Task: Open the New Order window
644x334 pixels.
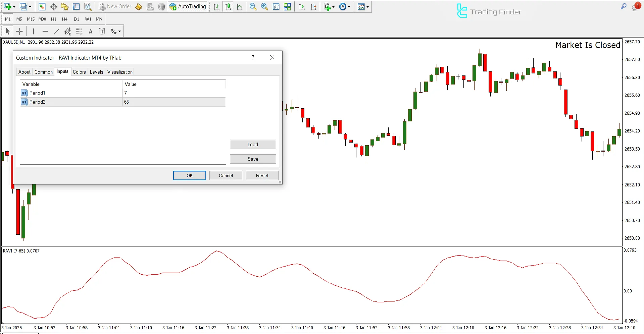Action: [x=115, y=6]
